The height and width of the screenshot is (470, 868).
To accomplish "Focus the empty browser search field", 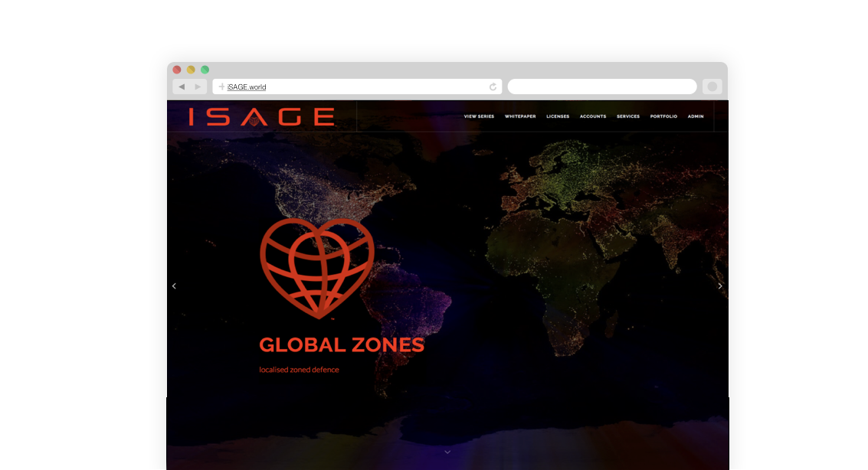I will (601, 86).
